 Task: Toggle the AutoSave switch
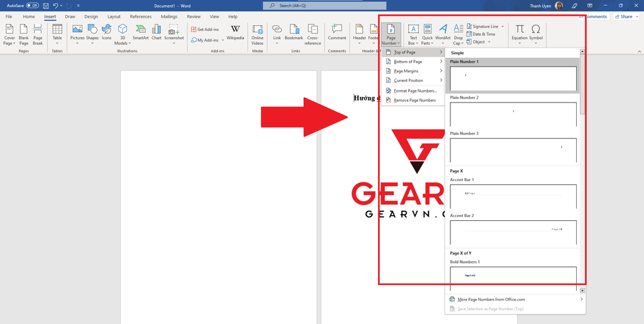[x=33, y=6]
